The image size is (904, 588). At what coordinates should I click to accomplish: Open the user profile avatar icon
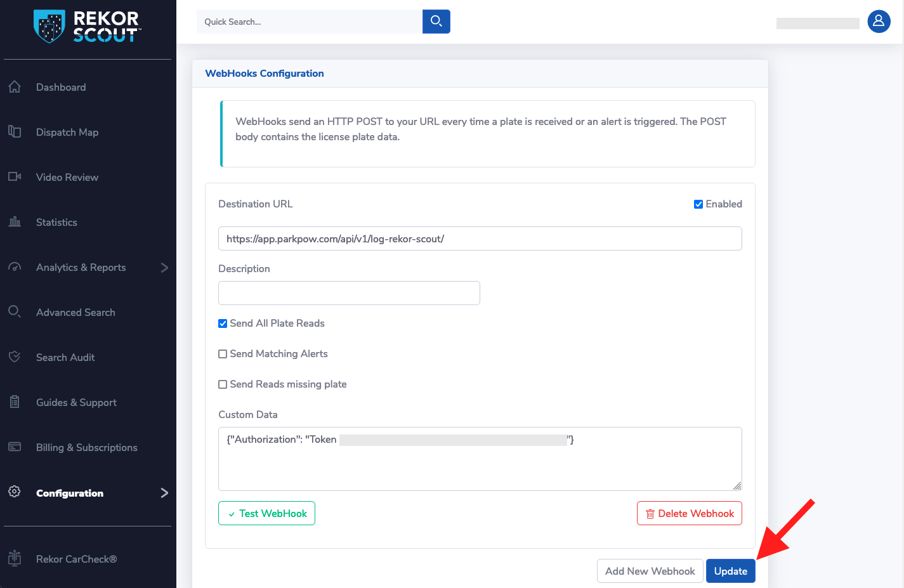pyautogui.click(x=879, y=22)
